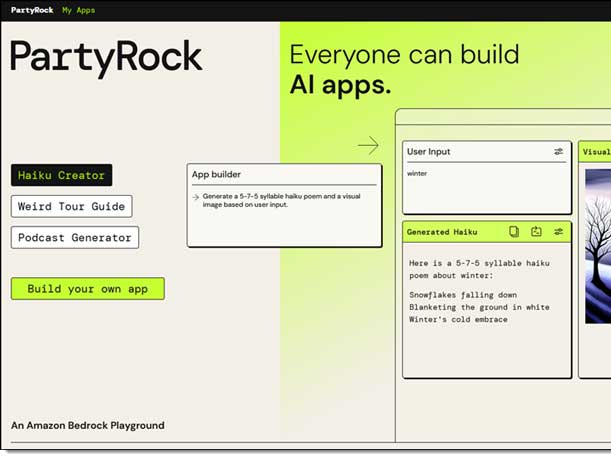
Task: Open settings sliders icon for Generated Haiku
Action: tap(558, 231)
